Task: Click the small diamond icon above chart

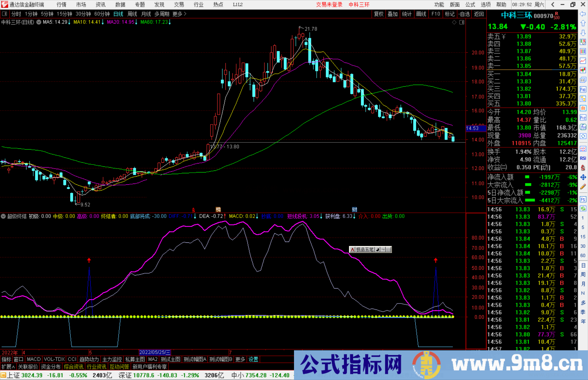Action: tap(454, 22)
